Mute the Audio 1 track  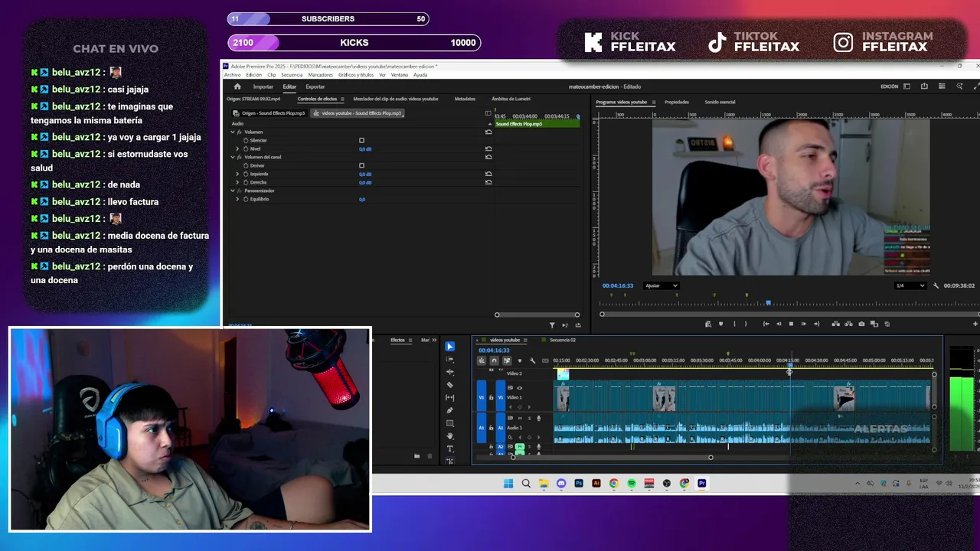520,418
